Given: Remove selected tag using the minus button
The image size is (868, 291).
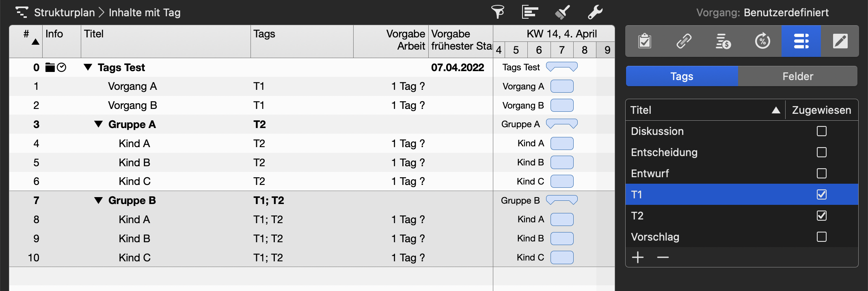Looking at the screenshot, I should point(663,257).
